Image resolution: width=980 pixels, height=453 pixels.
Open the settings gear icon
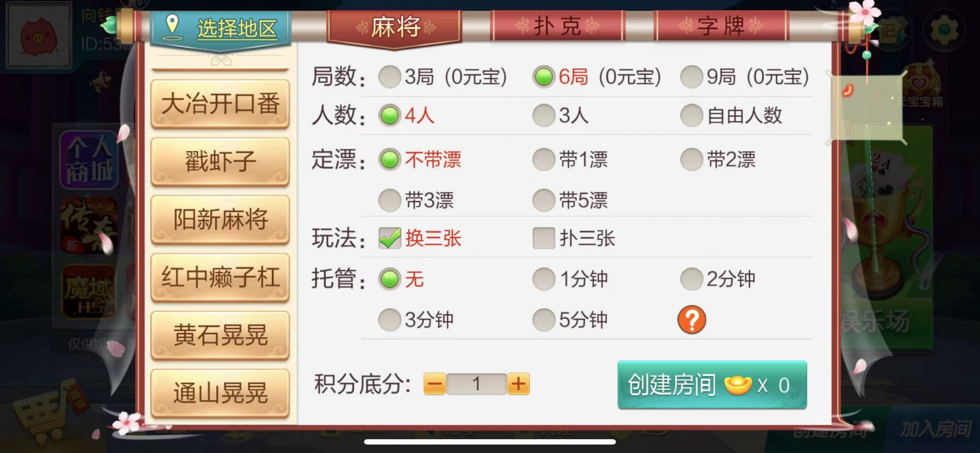(944, 30)
